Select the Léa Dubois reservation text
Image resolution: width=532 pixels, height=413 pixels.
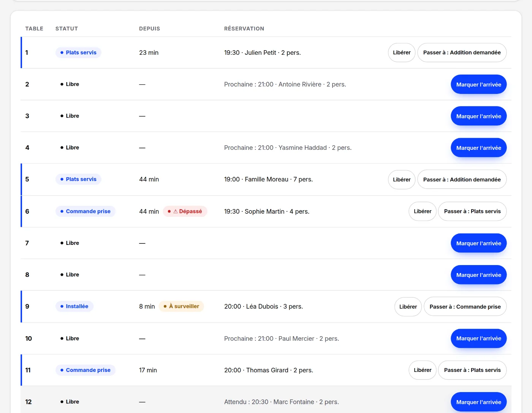263,307
